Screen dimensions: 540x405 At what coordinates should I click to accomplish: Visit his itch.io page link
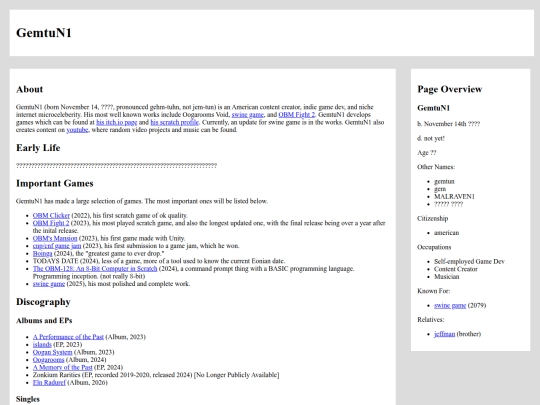pyautogui.click(x=116, y=122)
